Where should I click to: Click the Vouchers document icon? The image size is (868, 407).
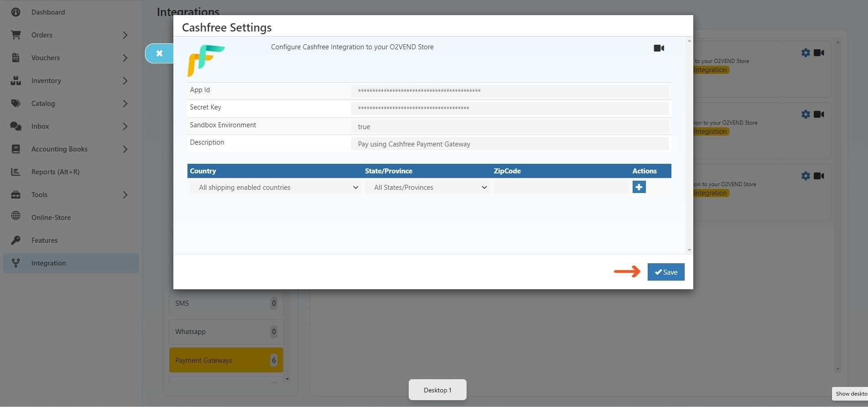point(16,57)
